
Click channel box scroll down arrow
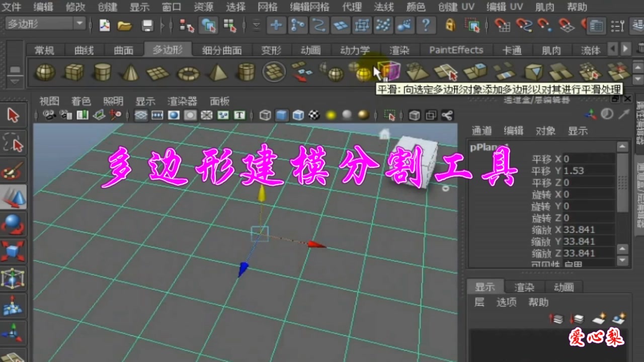623,260
